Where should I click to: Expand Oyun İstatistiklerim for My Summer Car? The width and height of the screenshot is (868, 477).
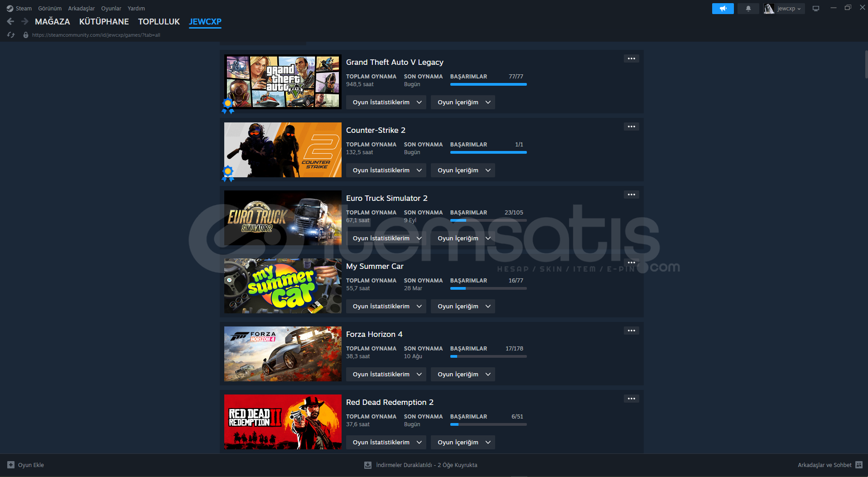click(386, 307)
